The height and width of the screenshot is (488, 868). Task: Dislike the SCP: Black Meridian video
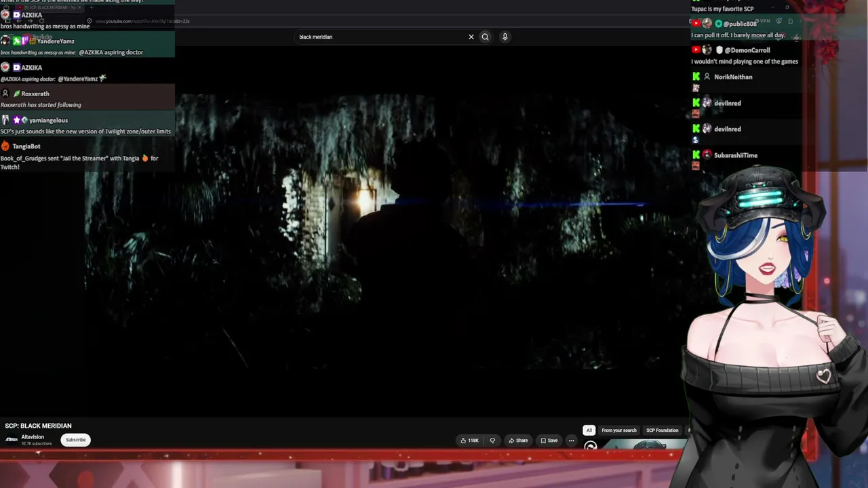492,441
